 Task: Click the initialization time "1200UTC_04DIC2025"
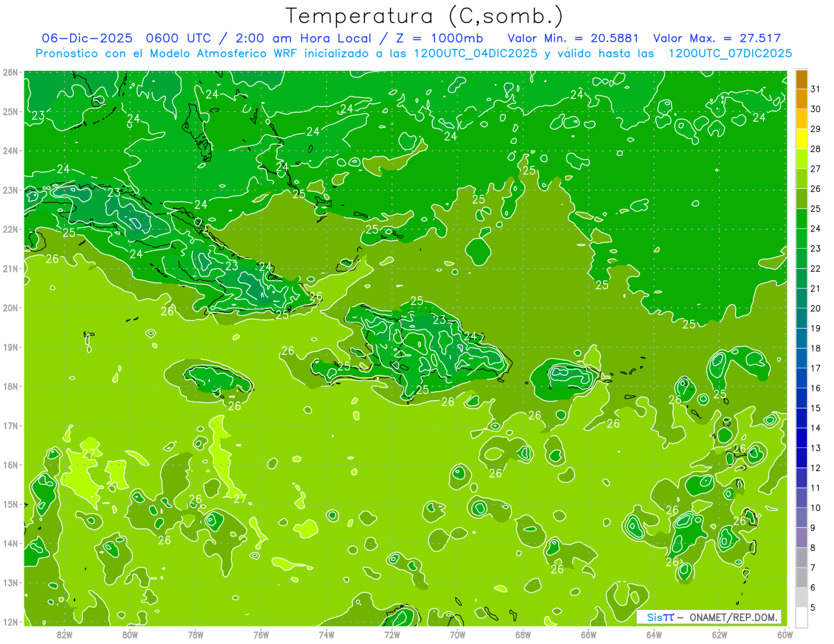[x=475, y=53]
